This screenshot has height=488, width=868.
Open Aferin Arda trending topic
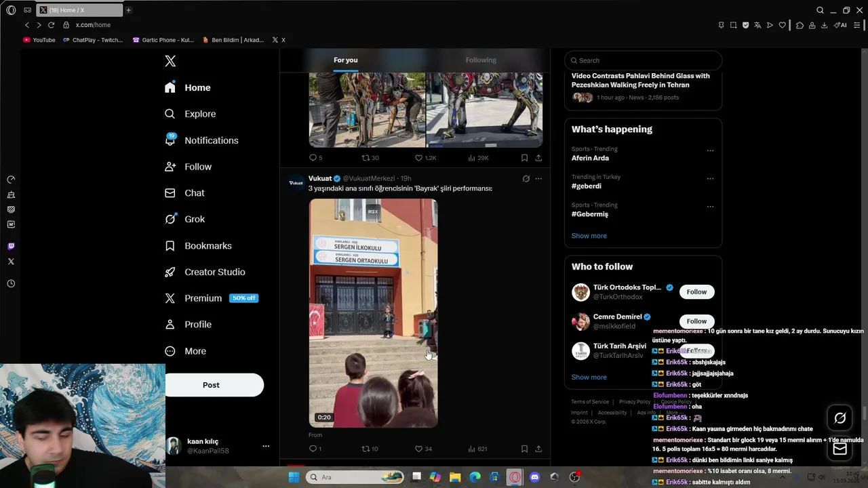pyautogui.click(x=590, y=158)
